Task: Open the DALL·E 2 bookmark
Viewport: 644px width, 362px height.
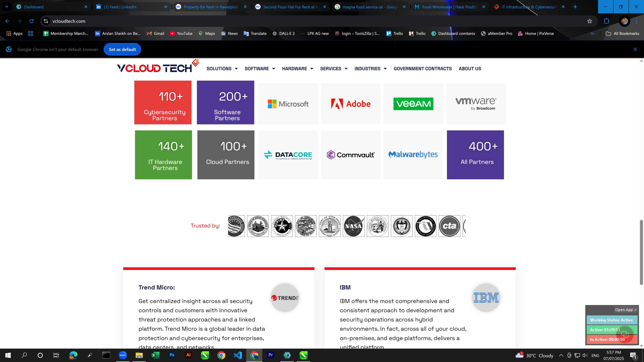Action: coord(283,34)
